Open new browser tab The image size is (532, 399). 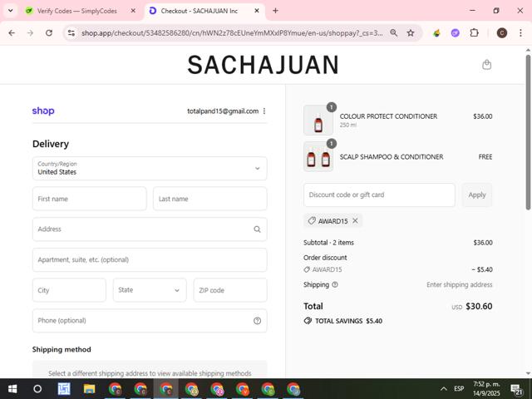(x=275, y=11)
